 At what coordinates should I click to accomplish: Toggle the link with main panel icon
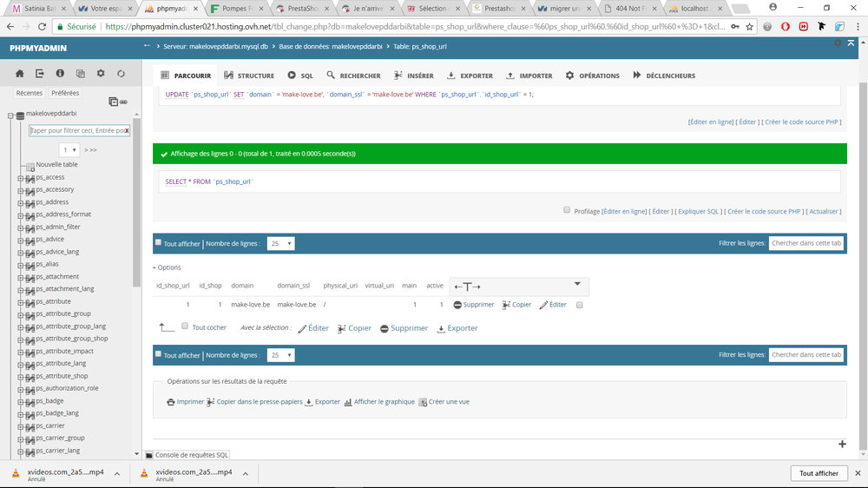pos(123,102)
